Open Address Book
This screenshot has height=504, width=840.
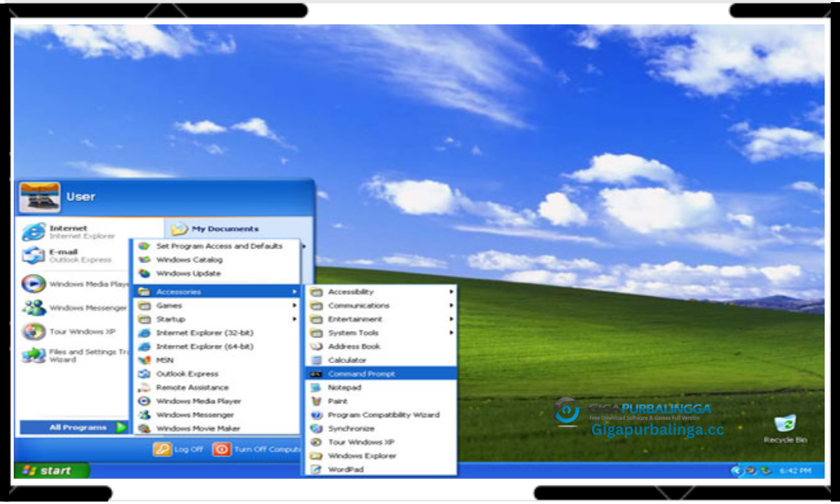381,346
